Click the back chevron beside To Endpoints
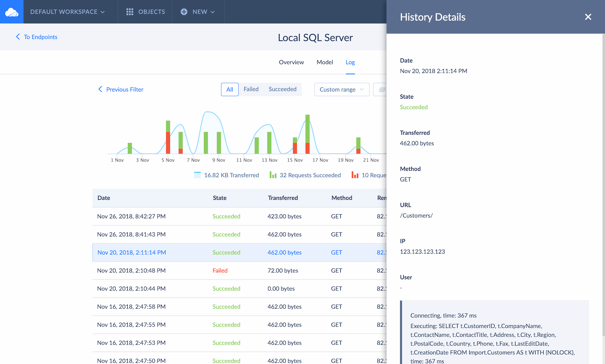This screenshot has height=364, width=605. 18,37
